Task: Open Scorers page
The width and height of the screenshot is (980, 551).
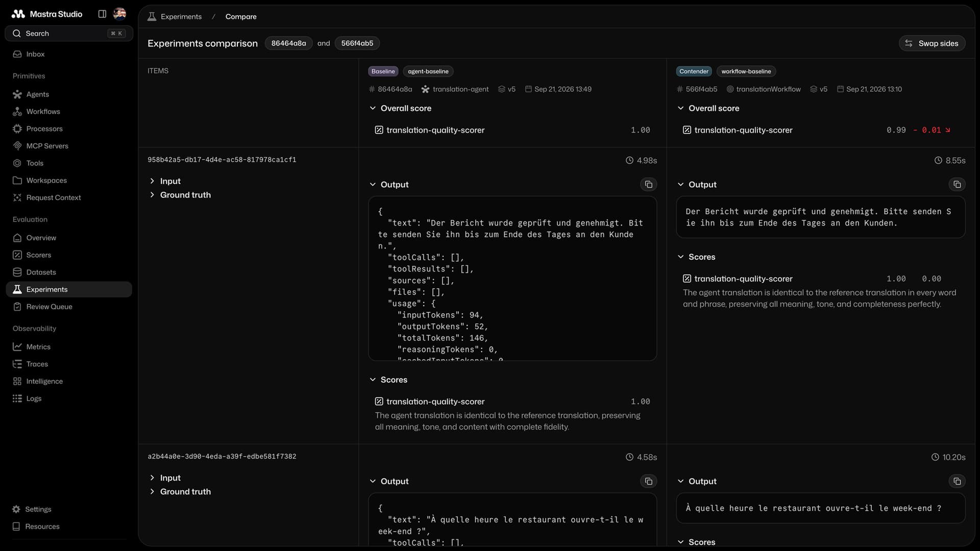Action: tap(69, 255)
